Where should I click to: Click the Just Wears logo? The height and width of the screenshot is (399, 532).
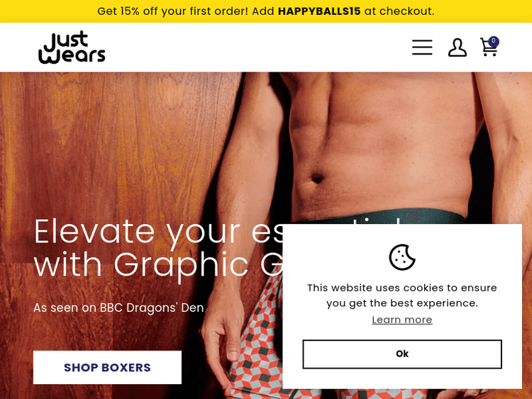(x=72, y=47)
